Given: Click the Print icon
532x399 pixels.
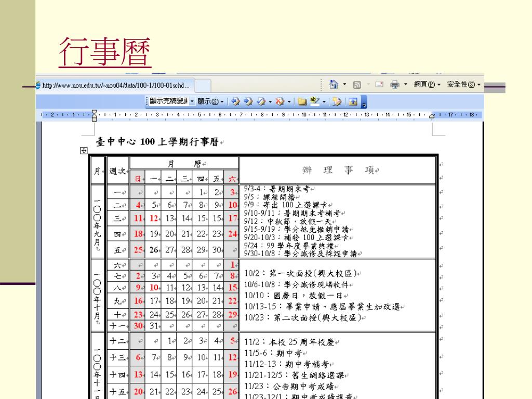Looking at the screenshot, I should [395, 84].
